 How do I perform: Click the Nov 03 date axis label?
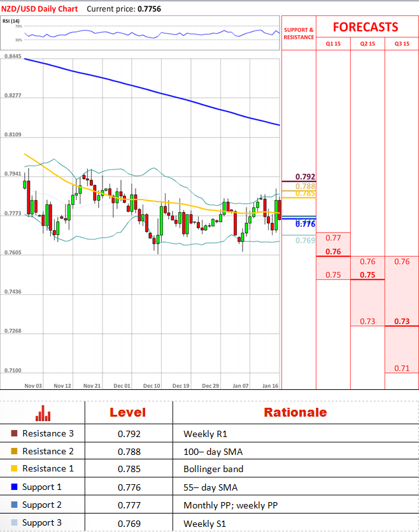(x=33, y=385)
